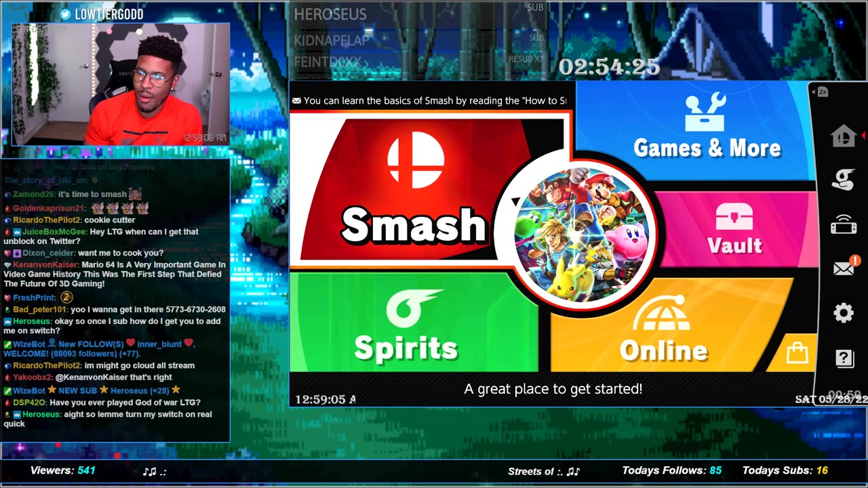The image size is (868, 488).
Task: Click the center character artwork circle
Action: 582,235
